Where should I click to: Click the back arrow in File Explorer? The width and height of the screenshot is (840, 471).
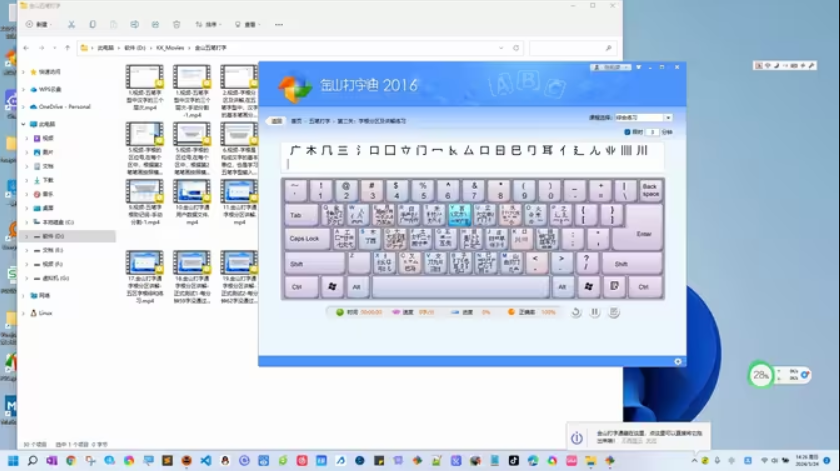tap(26, 48)
